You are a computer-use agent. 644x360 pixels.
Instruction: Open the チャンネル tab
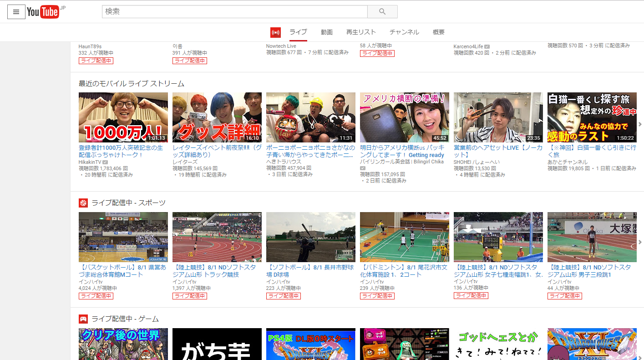coord(404,32)
